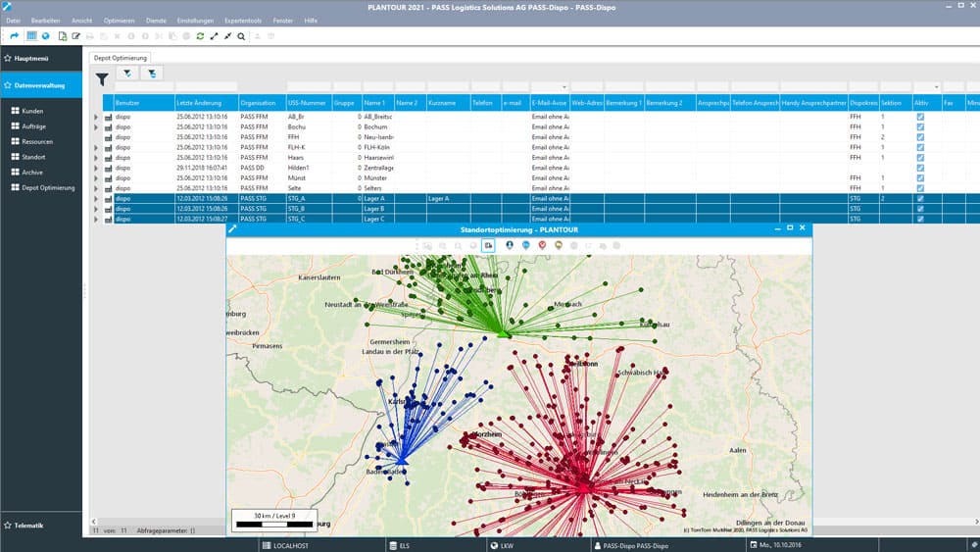Open the Einstellungen menu
980x552 pixels.
[x=195, y=21]
